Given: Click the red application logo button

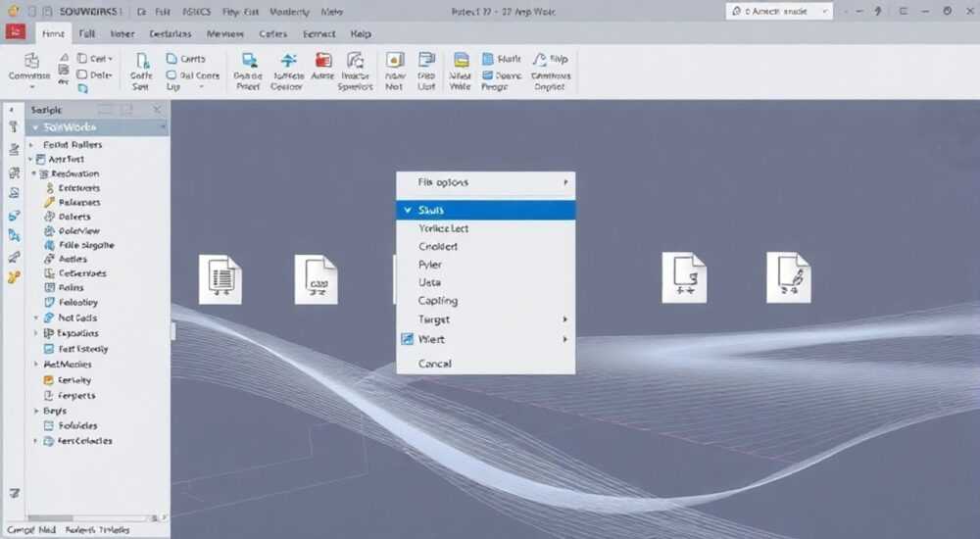Looking at the screenshot, I should [x=15, y=32].
